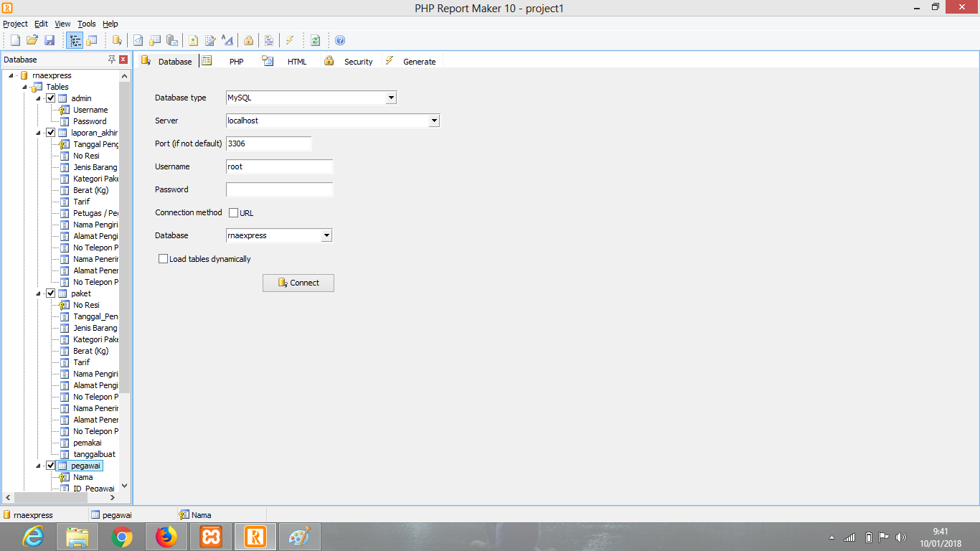Viewport: 980px width, 551px height.
Task: Select the pemakai field in the tree
Action: 88,443
